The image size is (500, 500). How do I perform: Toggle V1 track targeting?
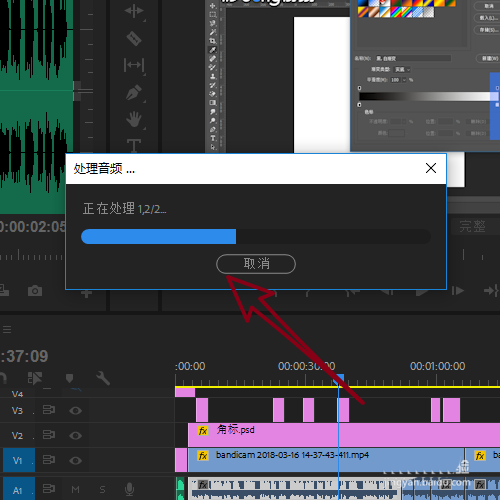(19, 460)
